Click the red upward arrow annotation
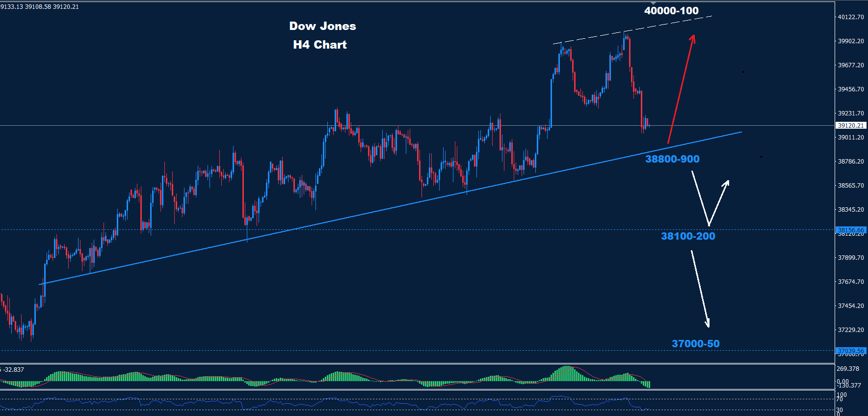Image resolution: width=868 pixels, height=416 pixels. coord(681,88)
